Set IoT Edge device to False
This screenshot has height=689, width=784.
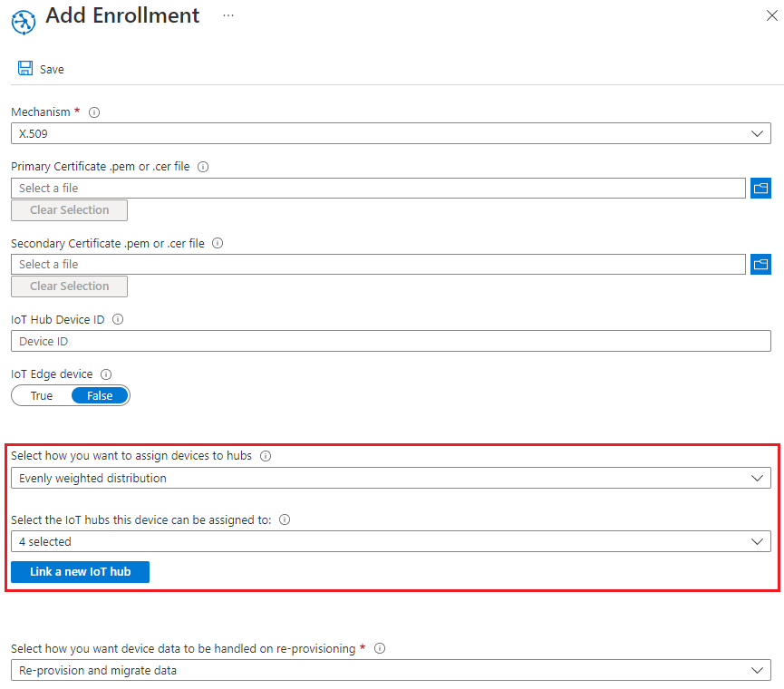point(100,395)
